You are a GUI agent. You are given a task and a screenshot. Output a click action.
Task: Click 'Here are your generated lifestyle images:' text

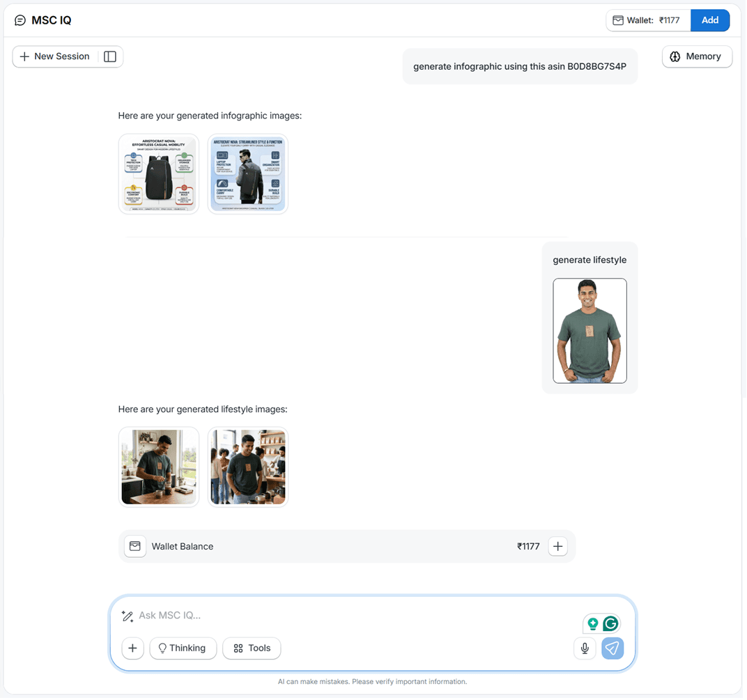[x=203, y=409]
